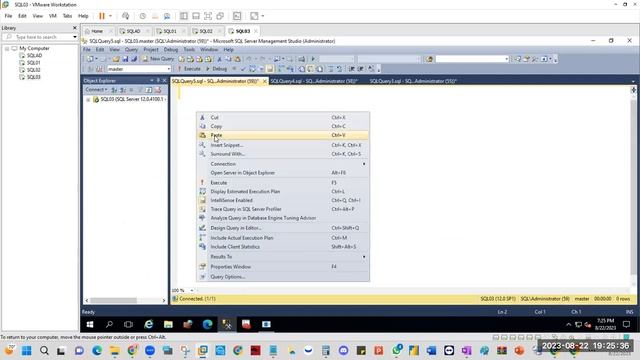Switch to the SQLAD VM tab
The width and height of the screenshot is (640, 360).
click(133, 31)
